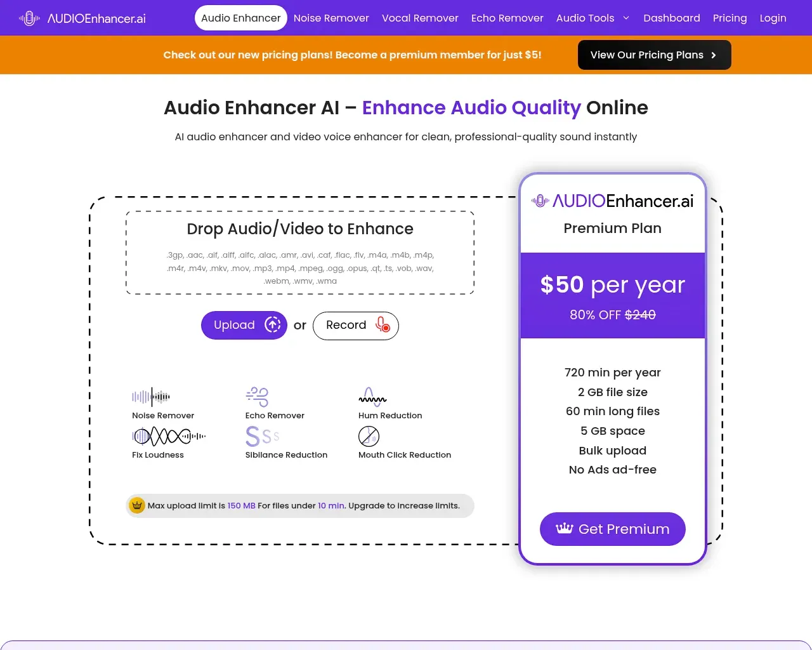This screenshot has height=650, width=812.
Task: Click the Noise Remover waveform icon
Action: pos(151,397)
